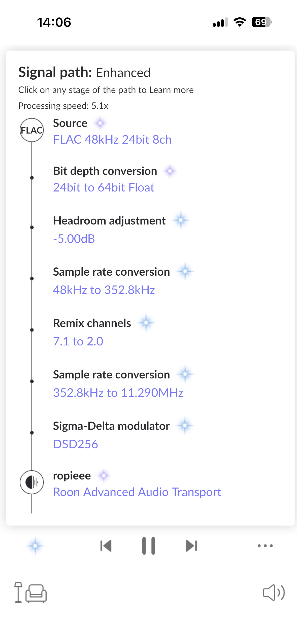Tap the FLAC source format icon

click(x=32, y=130)
